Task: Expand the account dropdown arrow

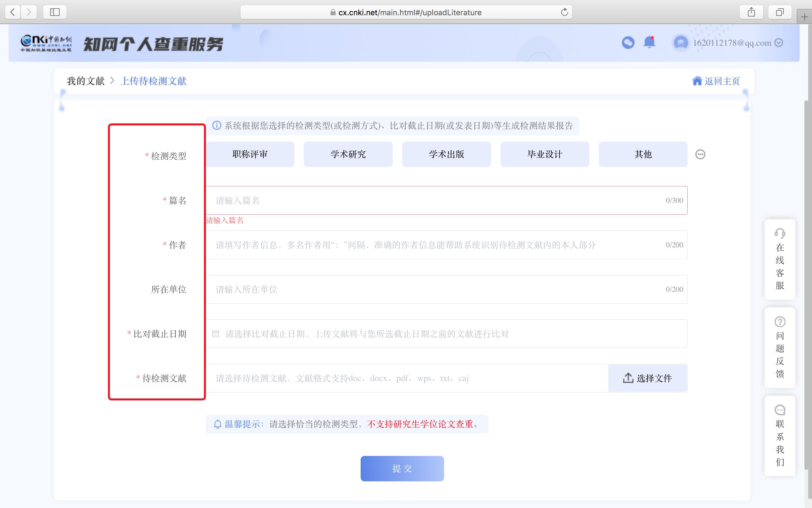Action: click(x=779, y=43)
